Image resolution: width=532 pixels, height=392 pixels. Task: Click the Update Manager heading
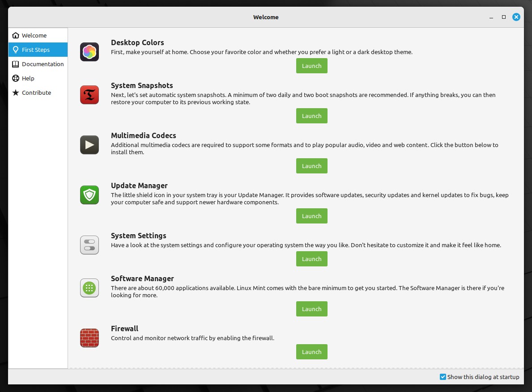(139, 185)
